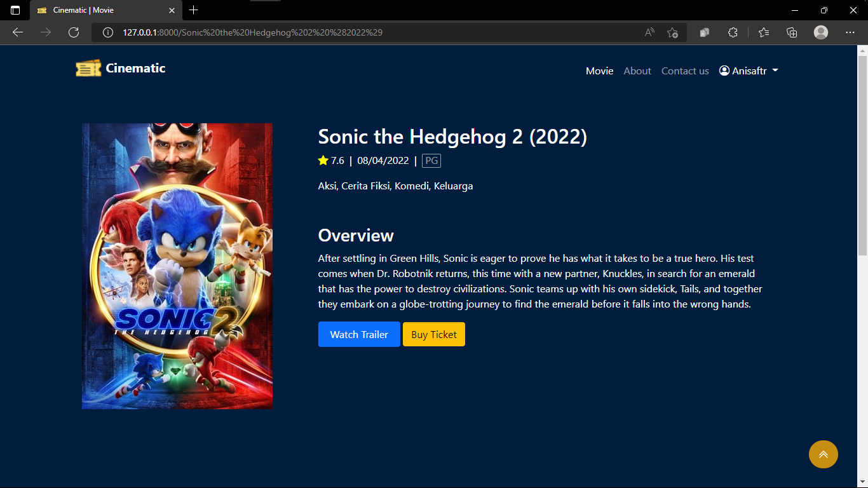Image resolution: width=868 pixels, height=488 pixels.
Task: Open the Movie nav menu item
Action: click(x=600, y=71)
